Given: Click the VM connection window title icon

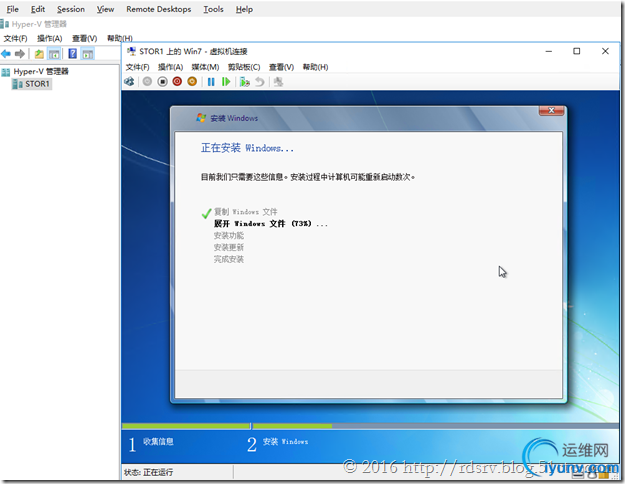Looking at the screenshot, I should tap(131, 51).
